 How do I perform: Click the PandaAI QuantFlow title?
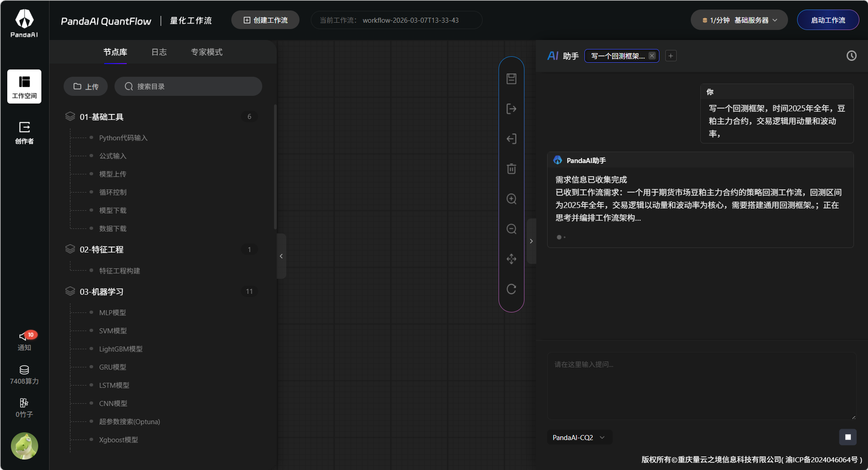click(x=106, y=21)
